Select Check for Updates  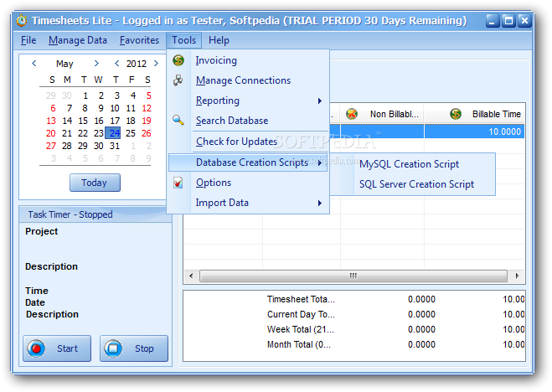point(249,142)
